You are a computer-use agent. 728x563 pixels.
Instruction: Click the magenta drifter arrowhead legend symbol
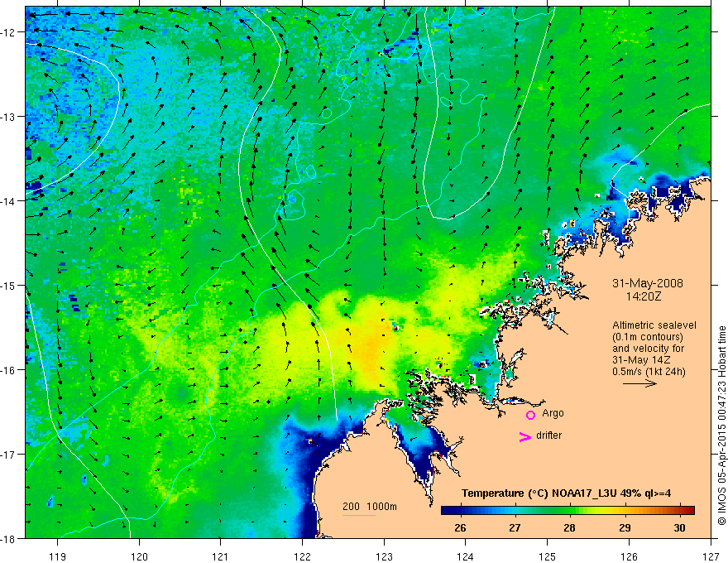tap(525, 436)
